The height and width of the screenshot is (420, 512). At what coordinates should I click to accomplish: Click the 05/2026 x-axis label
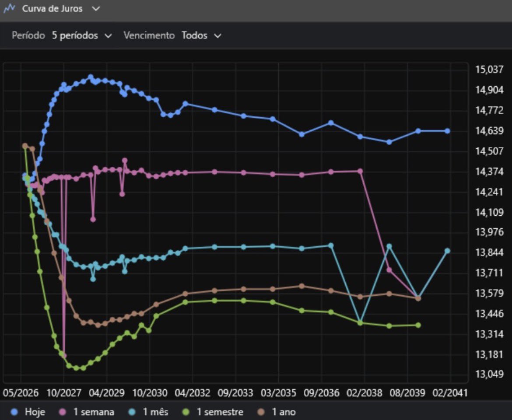tap(21, 392)
